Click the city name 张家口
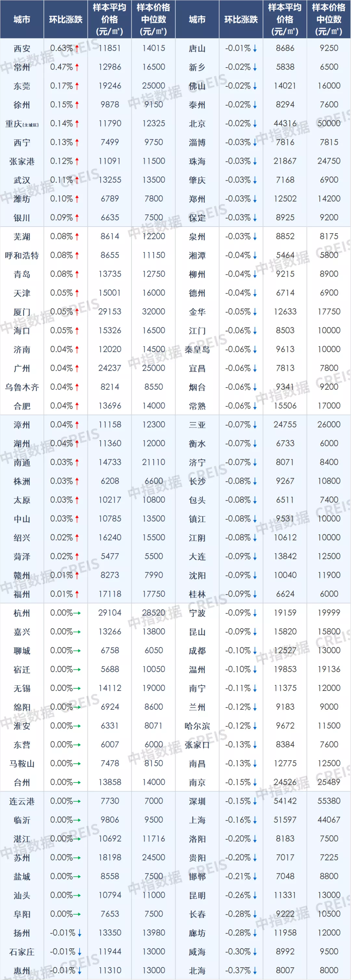The width and height of the screenshot is (351, 980). coord(197,745)
